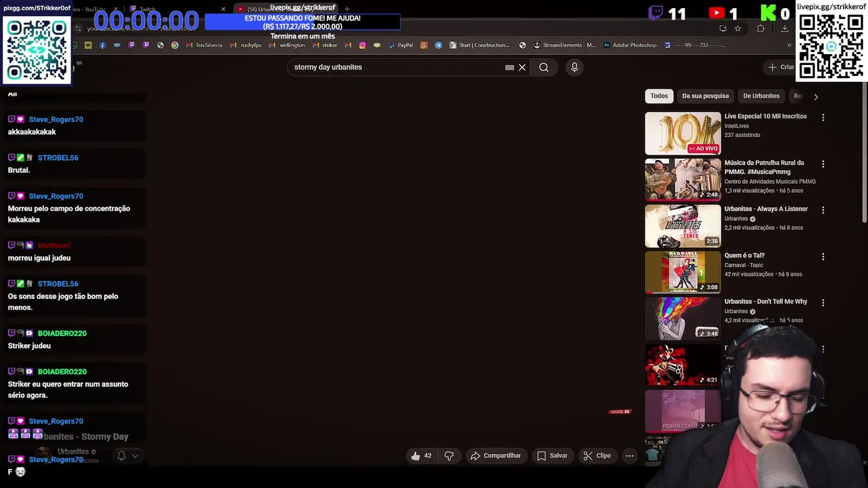Open the browser extensions puzzle icon
Image resolution: width=868 pixels, height=488 pixels.
[760, 28]
